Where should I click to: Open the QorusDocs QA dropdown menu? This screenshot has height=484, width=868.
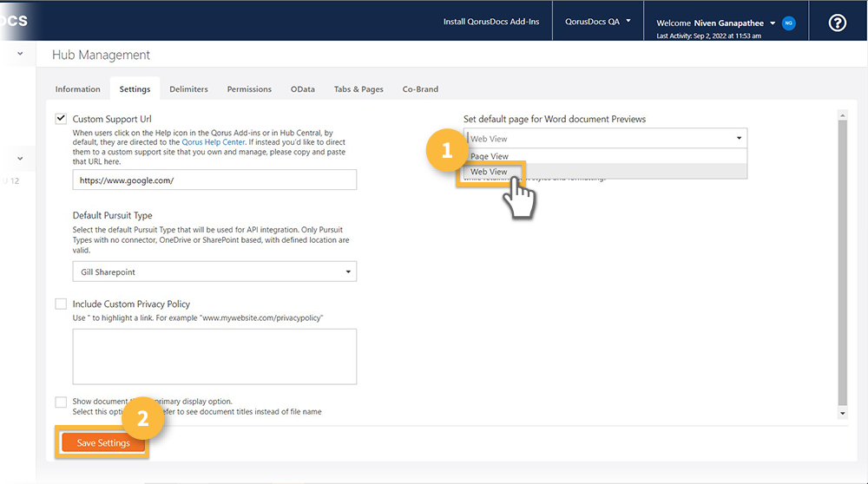598,22
